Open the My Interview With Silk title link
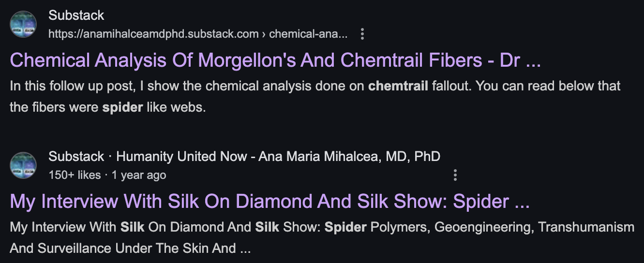 (270, 201)
